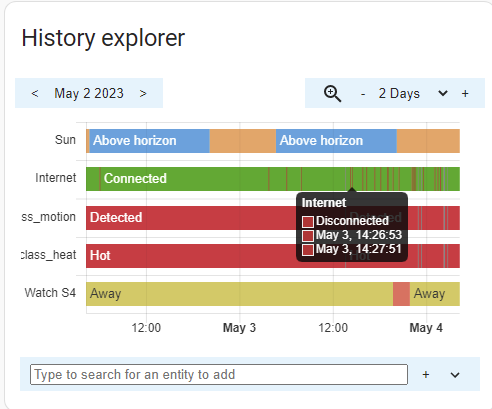Viewport: 492px width, 409px height.
Task: Expand options chevron beside search box
Action: pos(455,375)
